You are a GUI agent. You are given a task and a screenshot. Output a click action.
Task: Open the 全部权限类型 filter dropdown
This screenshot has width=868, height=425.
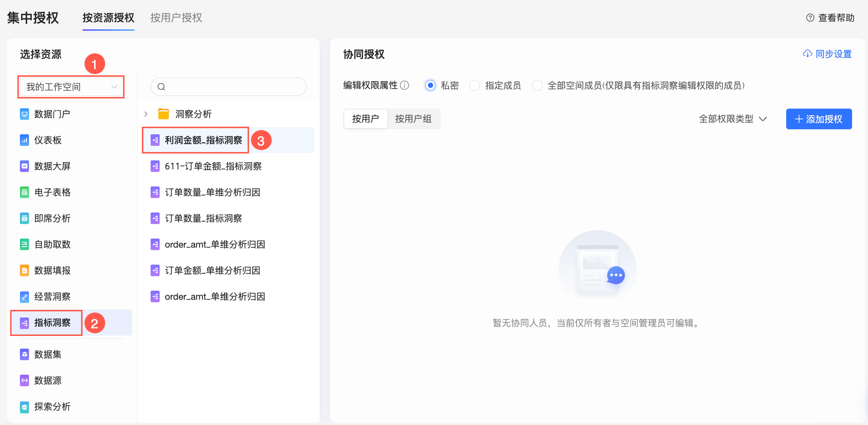[x=733, y=119]
